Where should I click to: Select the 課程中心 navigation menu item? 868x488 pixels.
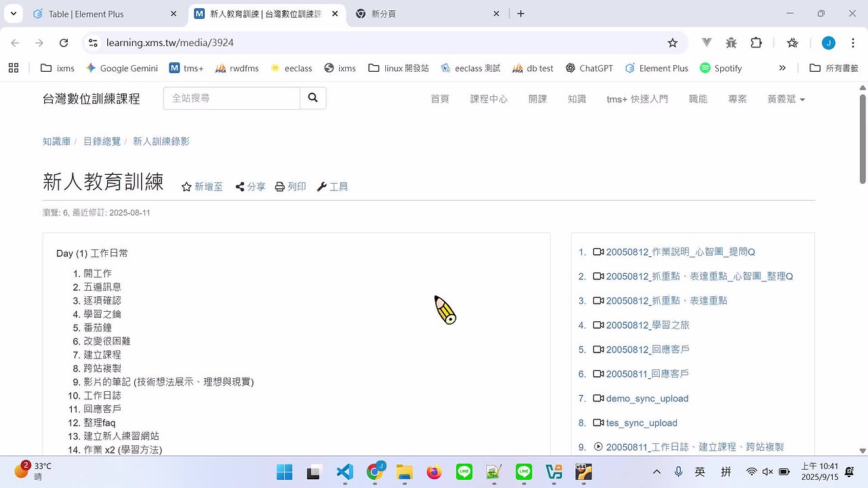click(488, 99)
